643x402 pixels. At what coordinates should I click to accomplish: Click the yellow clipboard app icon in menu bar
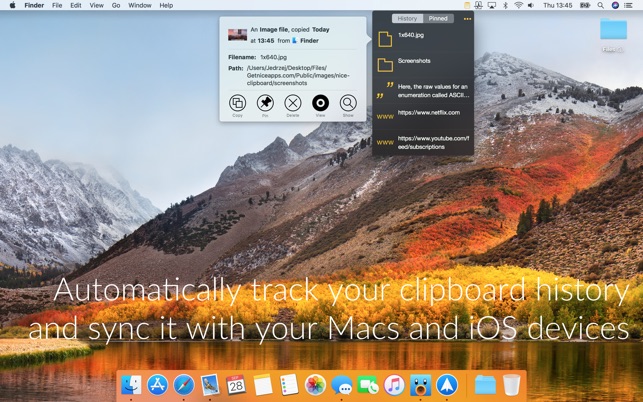[467, 5]
